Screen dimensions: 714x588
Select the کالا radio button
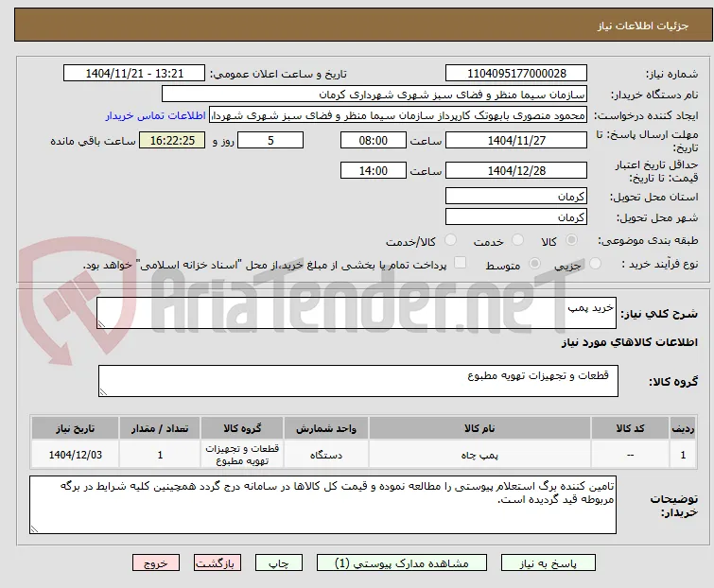(571, 240)
